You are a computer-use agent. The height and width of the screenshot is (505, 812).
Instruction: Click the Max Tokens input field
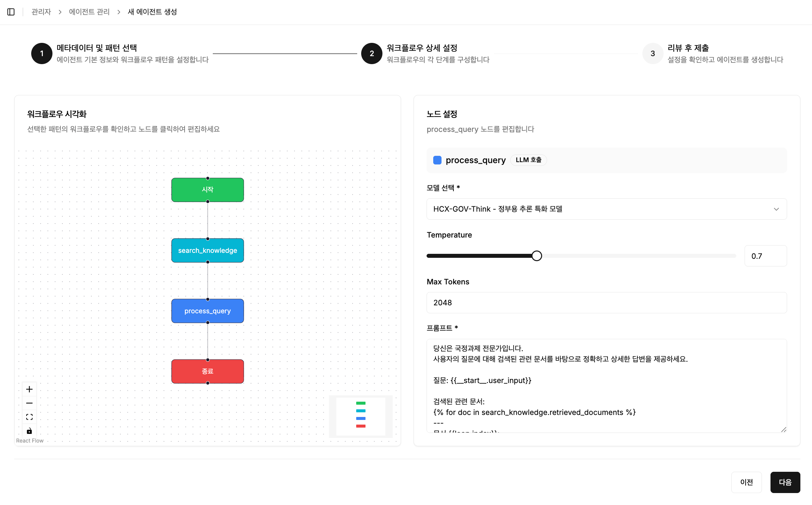point(606,303)
